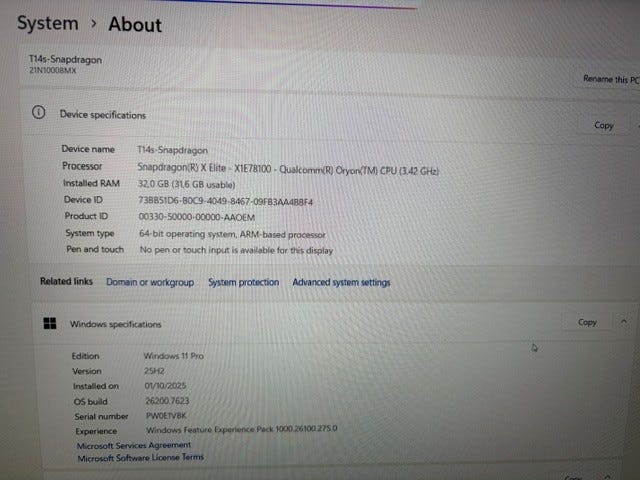Click the Windows logo icon beside Windows specifications
The width and height of the screenshot is (640, 480).
[x=50, y=324]
